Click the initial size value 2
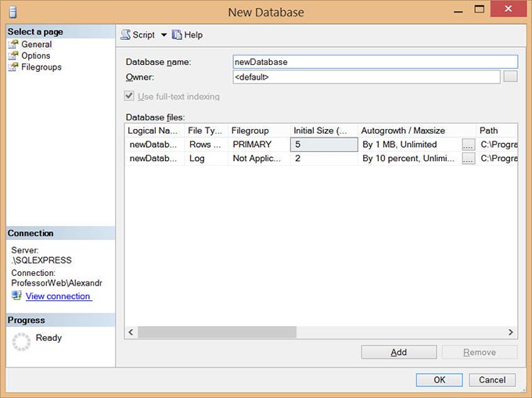Viewport: 532px width, 398px height. (x=324, y=158)
